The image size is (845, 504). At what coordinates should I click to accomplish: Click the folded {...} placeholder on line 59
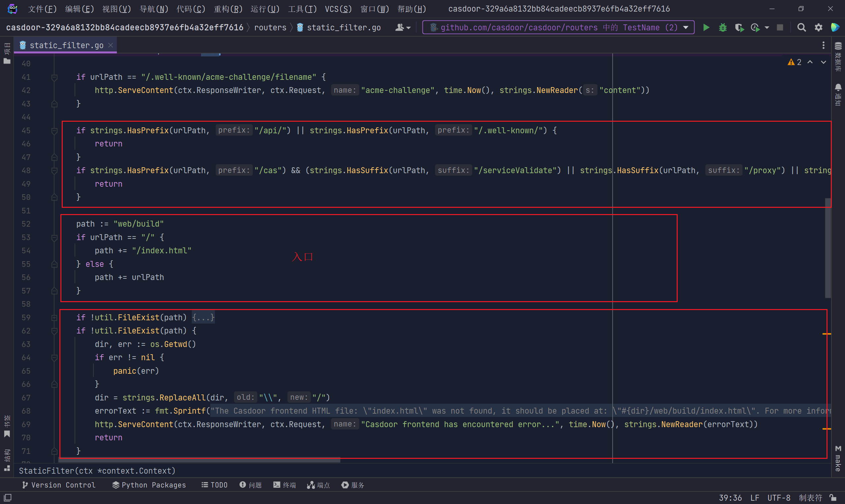tap(203, 318)
